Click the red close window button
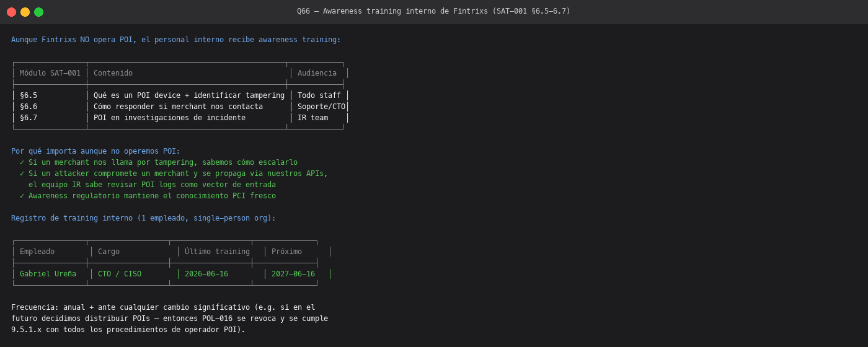The height and width of the screenshot is (347, 868). coord(11,12)
